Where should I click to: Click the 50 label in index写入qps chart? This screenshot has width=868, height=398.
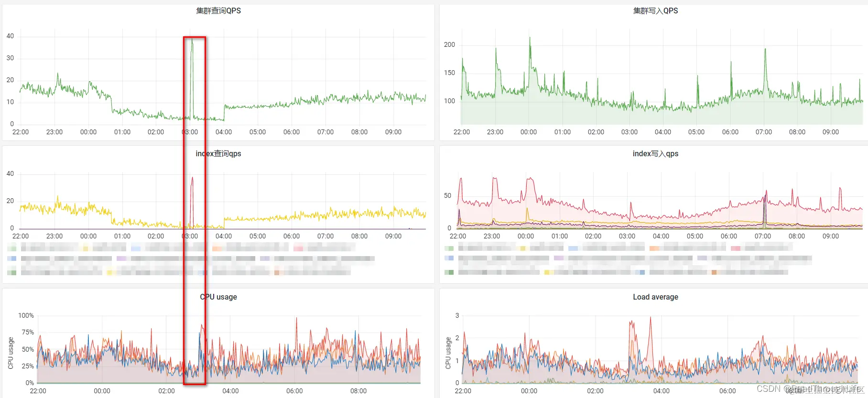tap(447, 195)
